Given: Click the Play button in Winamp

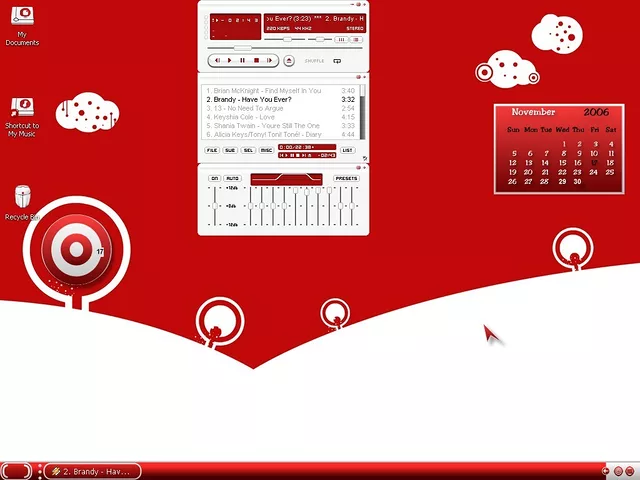Looking at the screenshot, I should point(229,61).
